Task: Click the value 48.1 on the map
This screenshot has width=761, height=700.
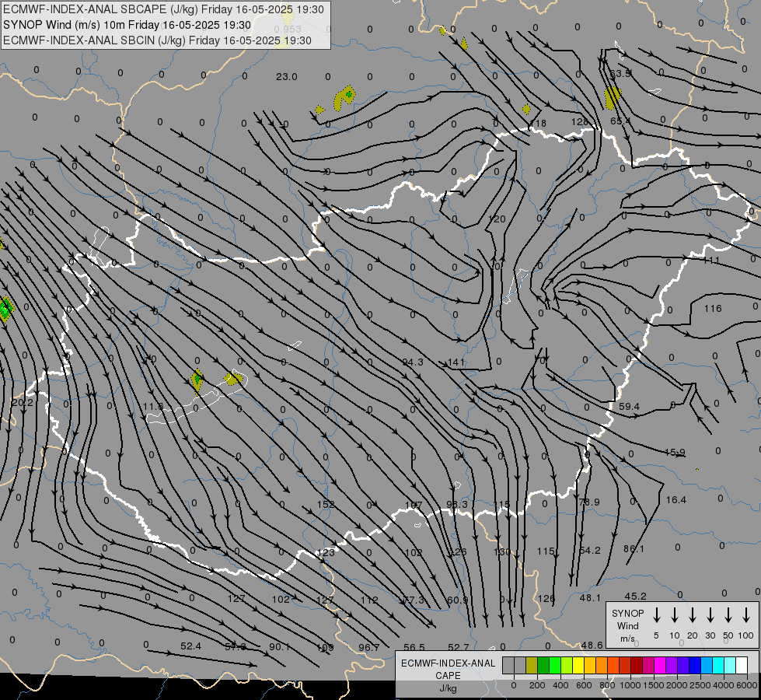Action: click(x=590, y=598)
